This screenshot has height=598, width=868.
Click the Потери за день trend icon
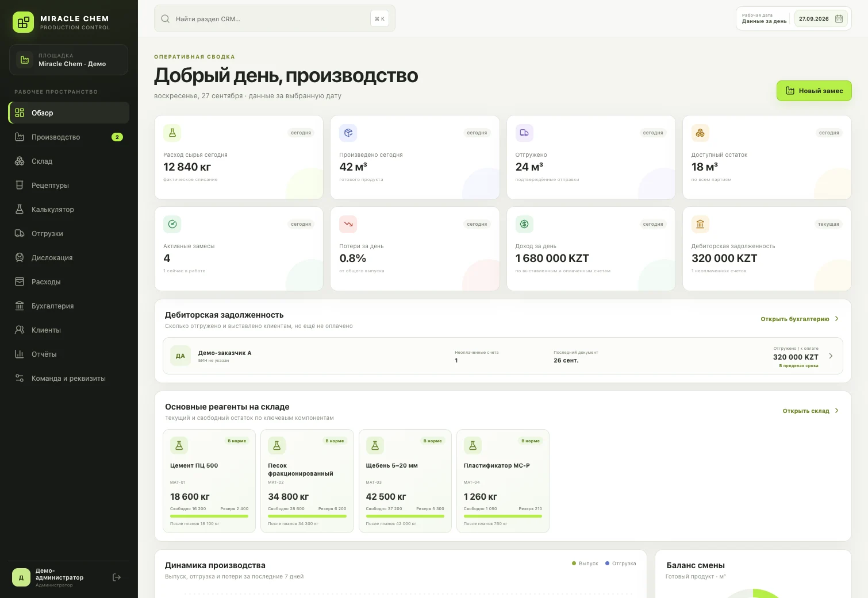point(348,224)
